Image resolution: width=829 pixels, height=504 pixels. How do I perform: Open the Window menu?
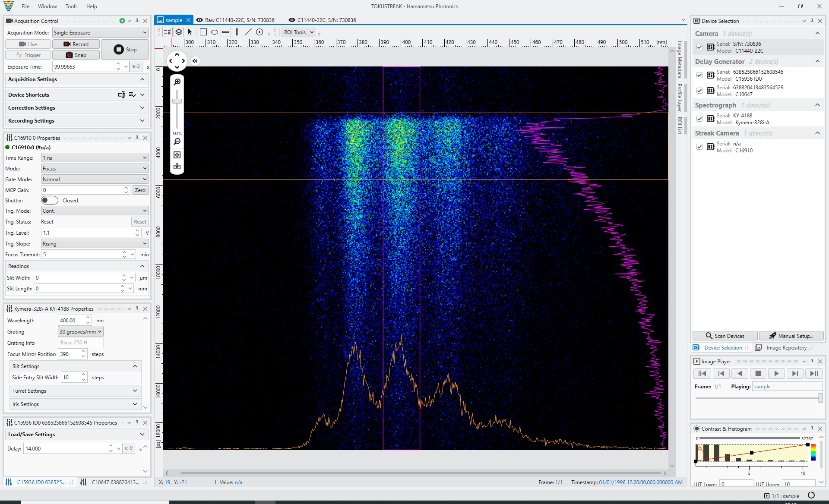coord(47,6)
